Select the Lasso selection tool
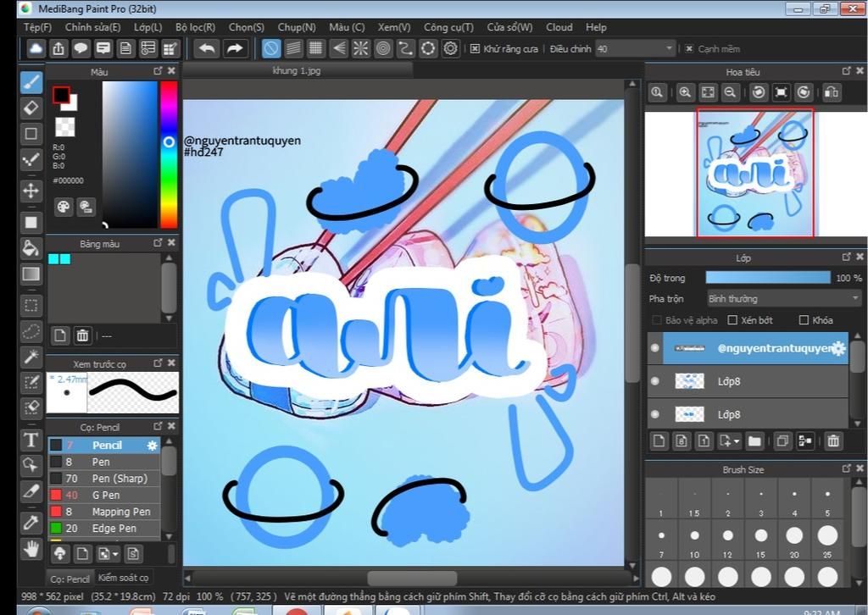Screen dimensions: 868x615 [x=31, y=331]
